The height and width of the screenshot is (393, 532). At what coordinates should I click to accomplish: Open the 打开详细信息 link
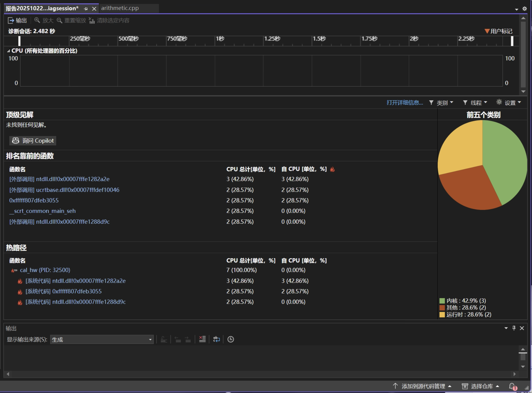click(404, 103)
